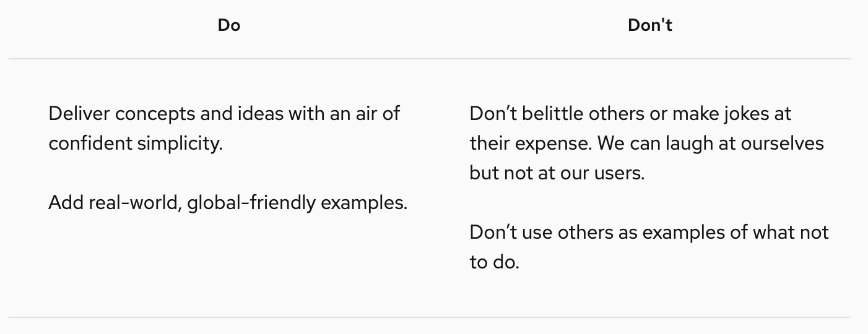868x334 pixels.
Task: Click the "Add real-world, global-friendly examples" sentence
Action: [x=228, y=203]
